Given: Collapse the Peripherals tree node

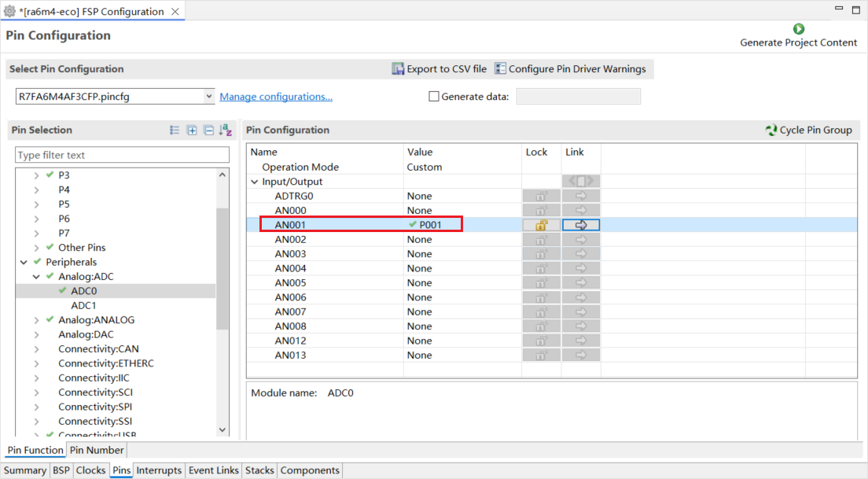Looking at the screenshot, I should tap(24, 262).
